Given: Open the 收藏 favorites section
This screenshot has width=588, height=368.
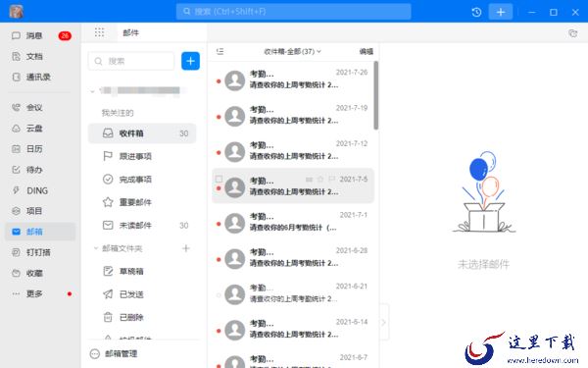Looking at the screenshot, I should [x=40, y=273].
